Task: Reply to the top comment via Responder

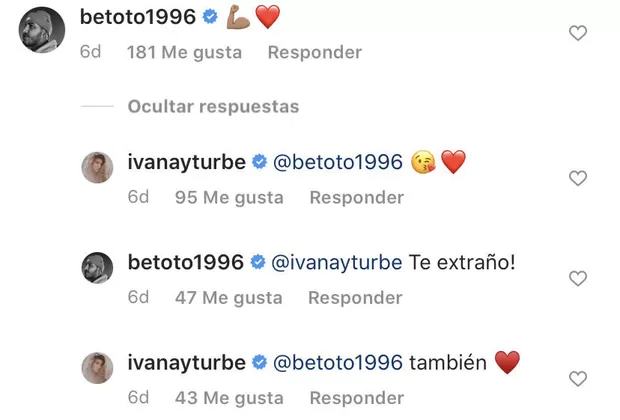Action: (314, 52)
